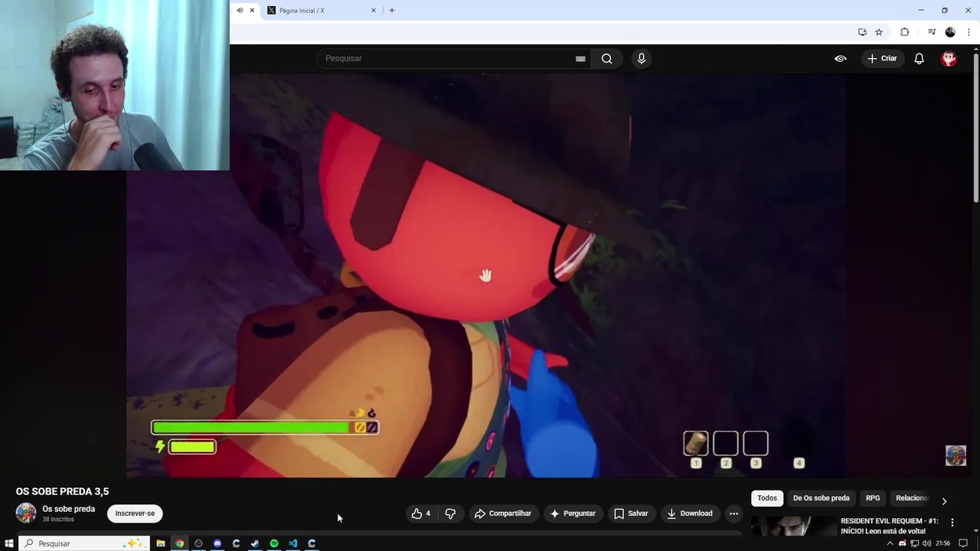Image resolution: width=980 pixels, height=551 pixels.
Task: Click the Download button
Action: [x=689, y=514]
